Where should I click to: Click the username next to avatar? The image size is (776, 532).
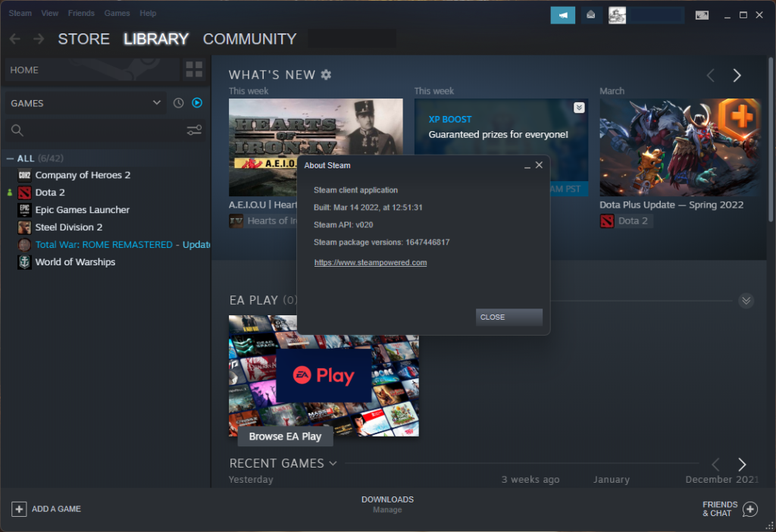pos(656,15)
